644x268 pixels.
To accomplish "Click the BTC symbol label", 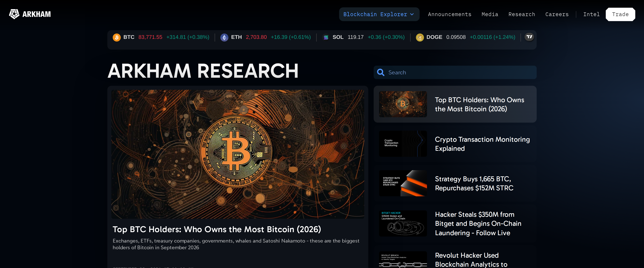I will (129, 37).
